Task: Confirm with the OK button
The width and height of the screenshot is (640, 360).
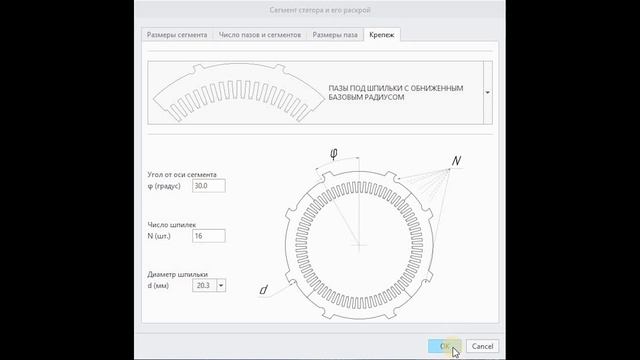Action: tap(444, 346)
